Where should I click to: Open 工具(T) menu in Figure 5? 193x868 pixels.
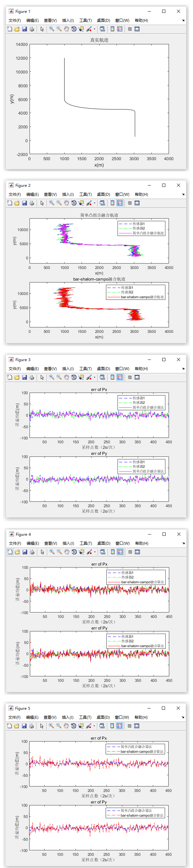tap(85, 717)
